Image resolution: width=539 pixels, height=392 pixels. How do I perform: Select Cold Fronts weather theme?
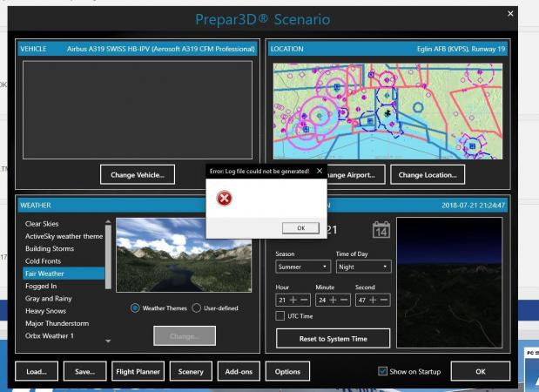(64, 261)
